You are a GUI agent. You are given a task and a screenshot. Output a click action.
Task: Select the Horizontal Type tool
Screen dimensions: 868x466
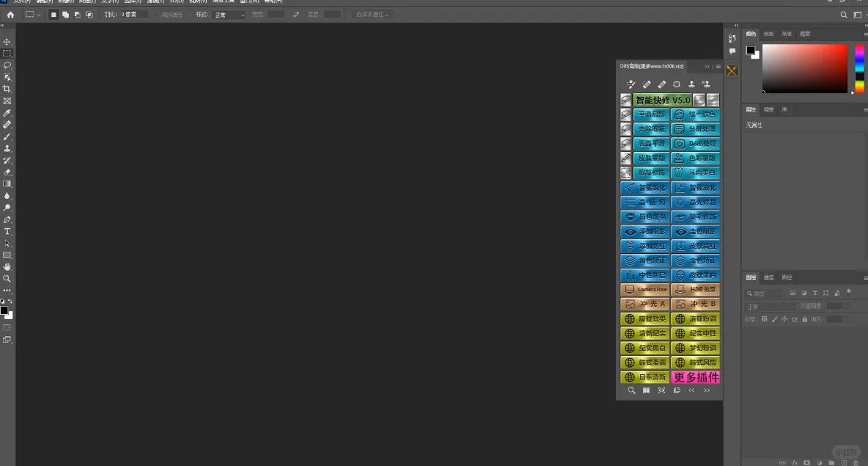[x=7, y=232]
